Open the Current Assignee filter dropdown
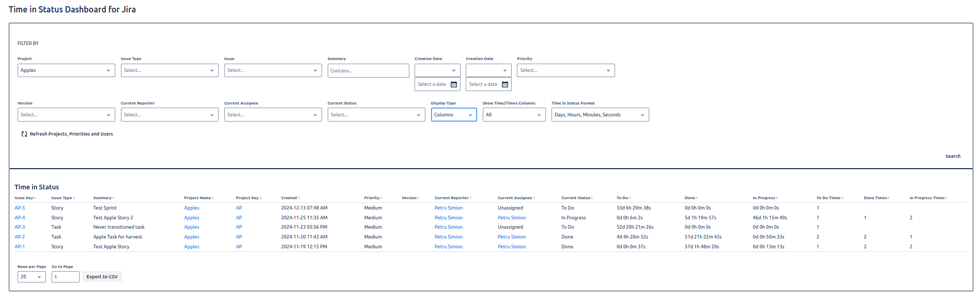 (x=273, y=115)
